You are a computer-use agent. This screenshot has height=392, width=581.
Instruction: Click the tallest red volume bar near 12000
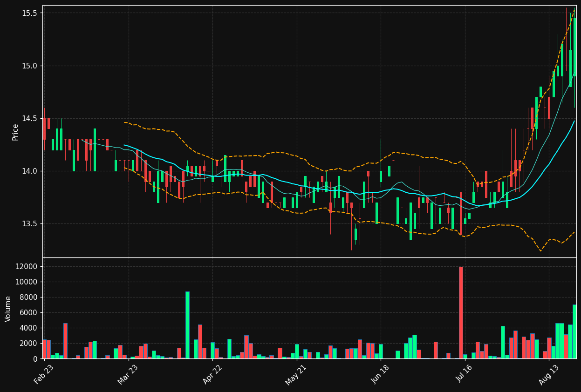coord(461,312)
